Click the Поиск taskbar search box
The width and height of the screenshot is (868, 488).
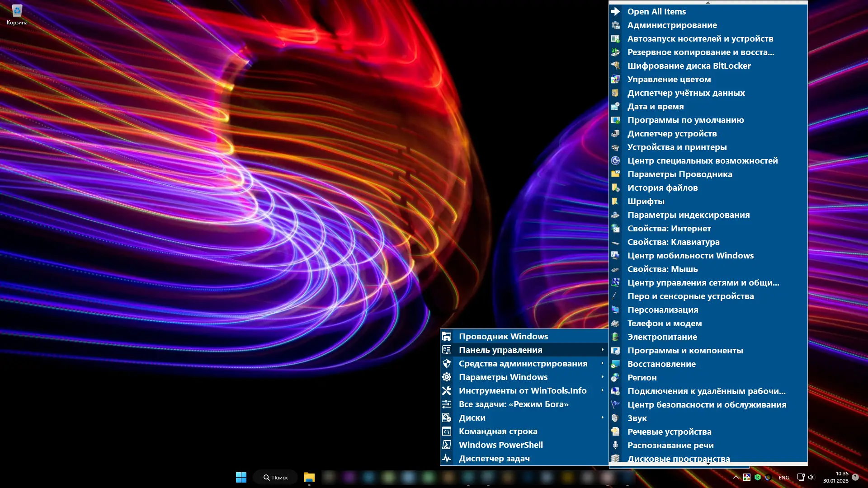pyautogui.click(x=275, y=477)
